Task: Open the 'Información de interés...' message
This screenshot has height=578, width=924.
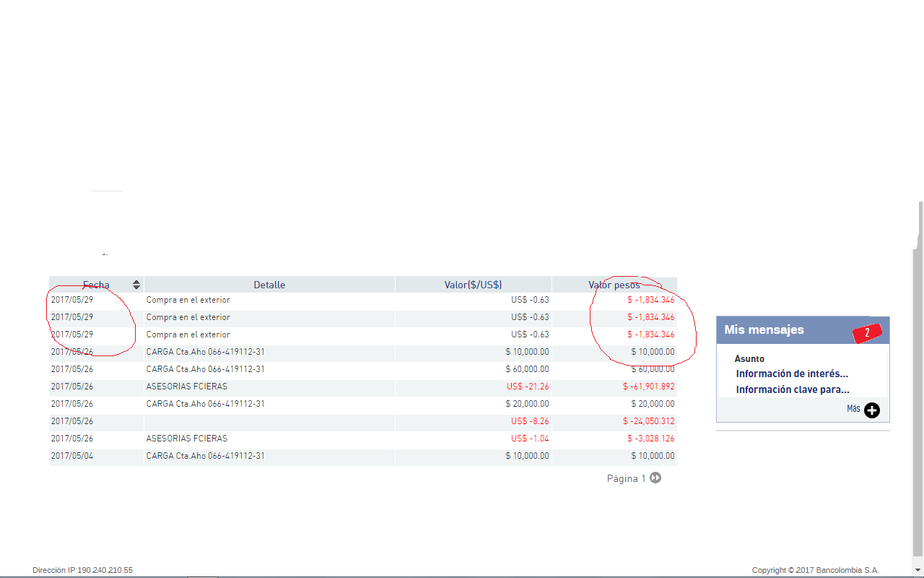Action: coord(792,374)
